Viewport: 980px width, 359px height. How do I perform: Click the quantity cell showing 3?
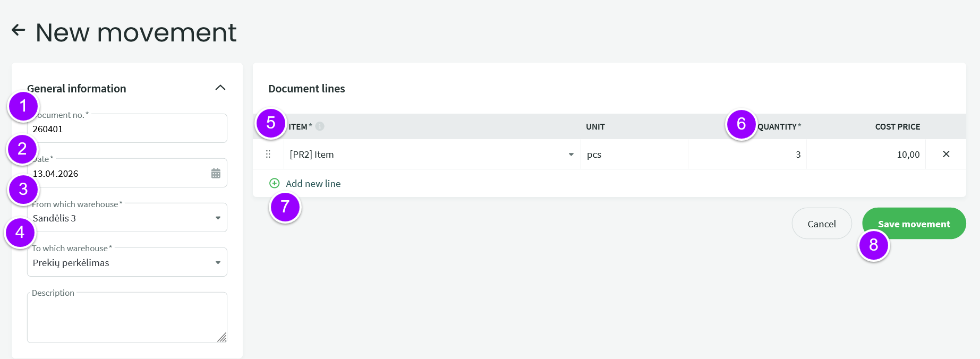tap(747, 155)
